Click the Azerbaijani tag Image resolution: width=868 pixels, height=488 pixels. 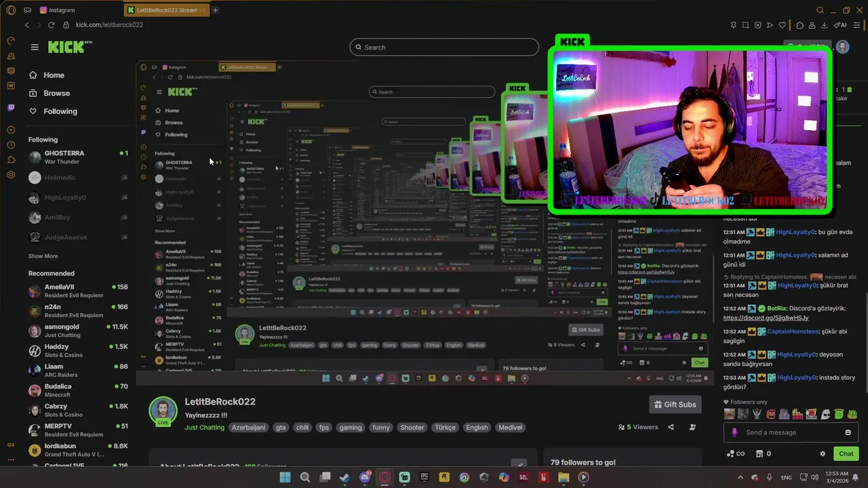(x=248, y=428)
